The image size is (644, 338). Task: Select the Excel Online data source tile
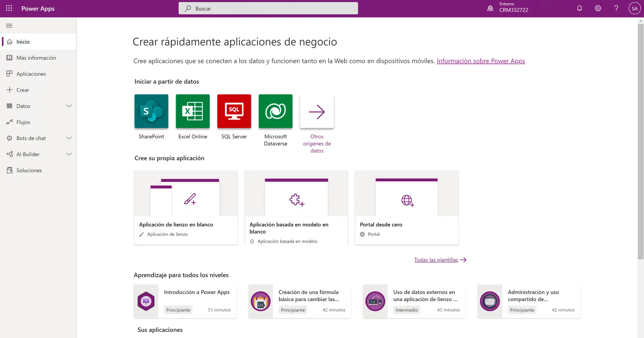(193, 111)
